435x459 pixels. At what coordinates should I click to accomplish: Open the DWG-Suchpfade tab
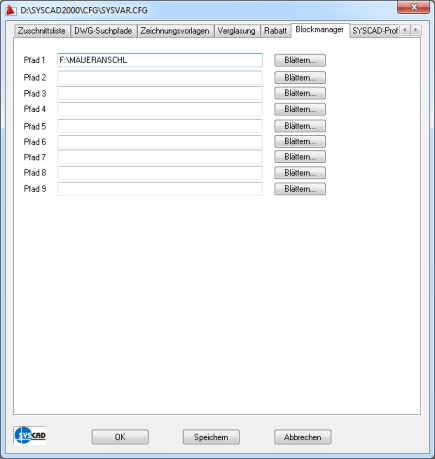click(x=103, y=31)
